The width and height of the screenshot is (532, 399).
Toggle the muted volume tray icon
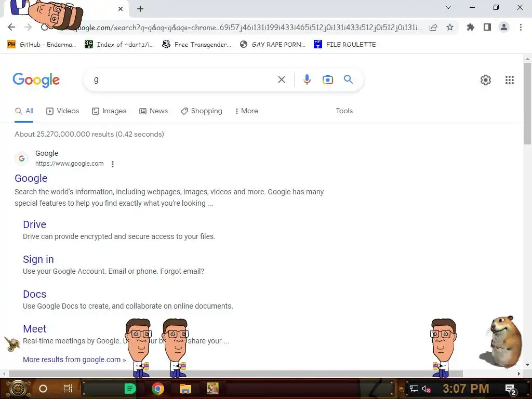tap(427, 389)
